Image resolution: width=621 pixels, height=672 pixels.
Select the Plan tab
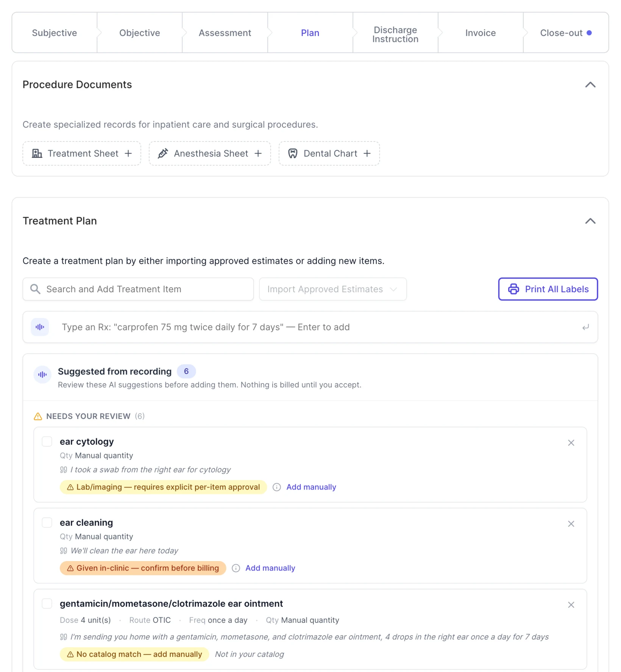click(310, 33)
